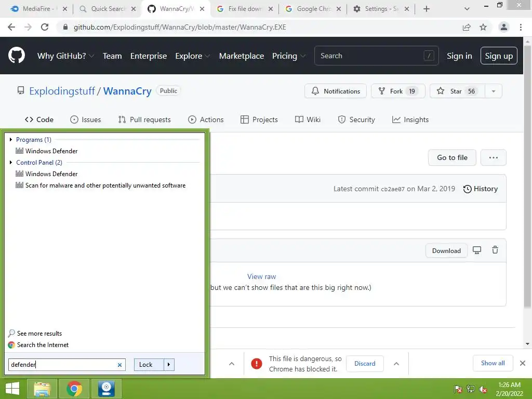Screen dimensions: 532x399
Task: Click the Sign up button
Action: tap(499, 56)
